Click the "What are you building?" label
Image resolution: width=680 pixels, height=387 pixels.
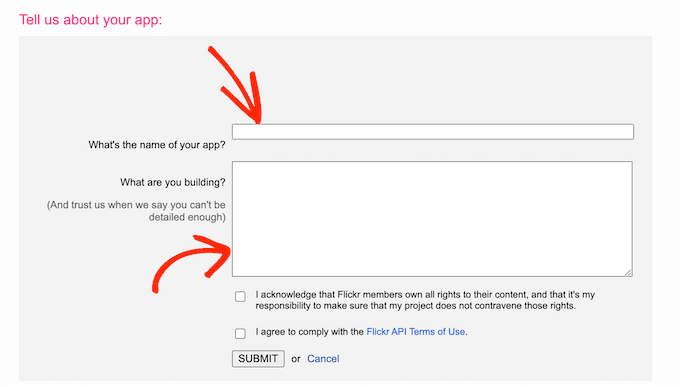173,182
